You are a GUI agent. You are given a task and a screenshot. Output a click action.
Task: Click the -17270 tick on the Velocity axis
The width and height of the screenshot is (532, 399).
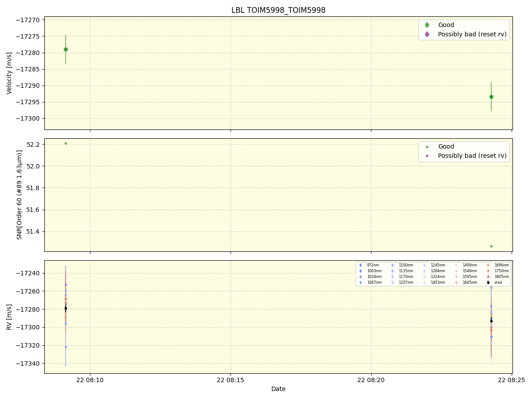[x=28, y=20]
